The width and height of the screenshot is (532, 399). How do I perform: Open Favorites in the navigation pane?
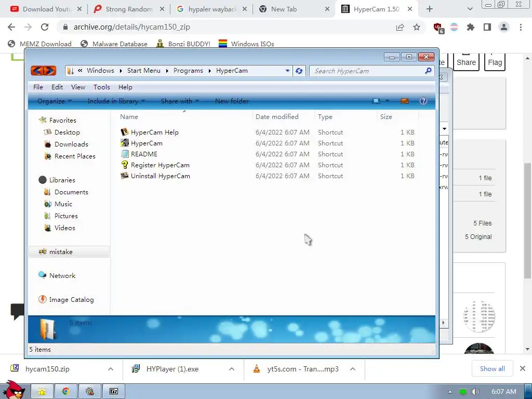[62, 120]
